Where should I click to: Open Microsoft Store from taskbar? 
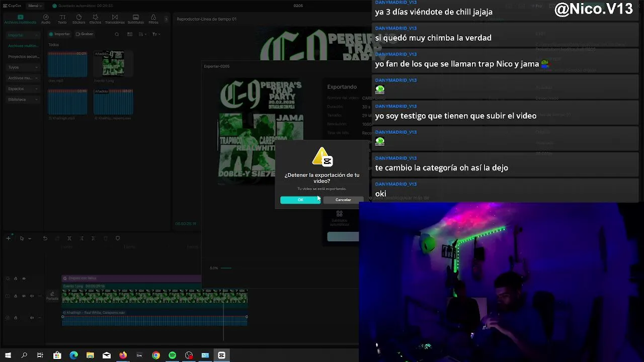coord(57,355)
